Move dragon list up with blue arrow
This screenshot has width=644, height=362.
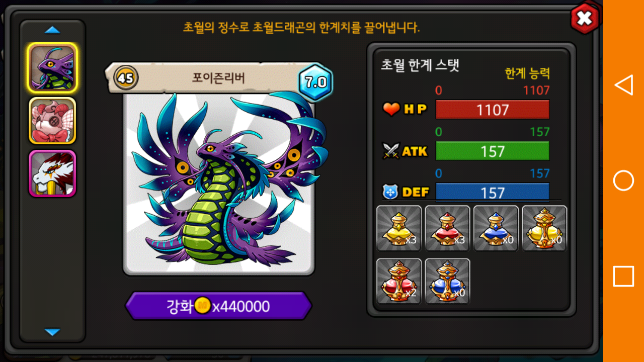pos(52,30)
